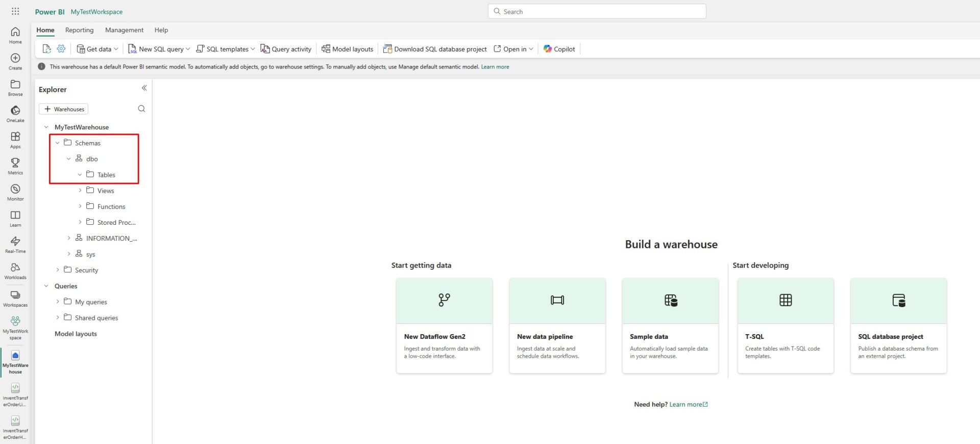
Task: Expand the My queries folder
Action: click(x=58, y=301)
